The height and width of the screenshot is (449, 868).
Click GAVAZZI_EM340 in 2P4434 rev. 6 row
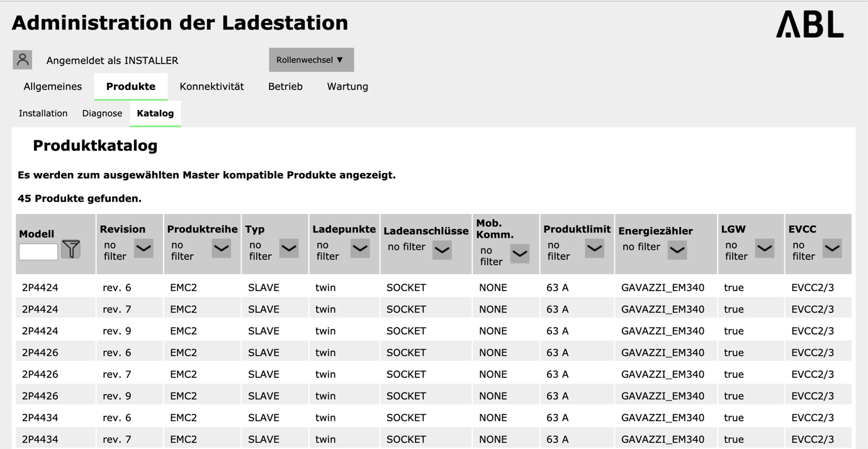663,418
